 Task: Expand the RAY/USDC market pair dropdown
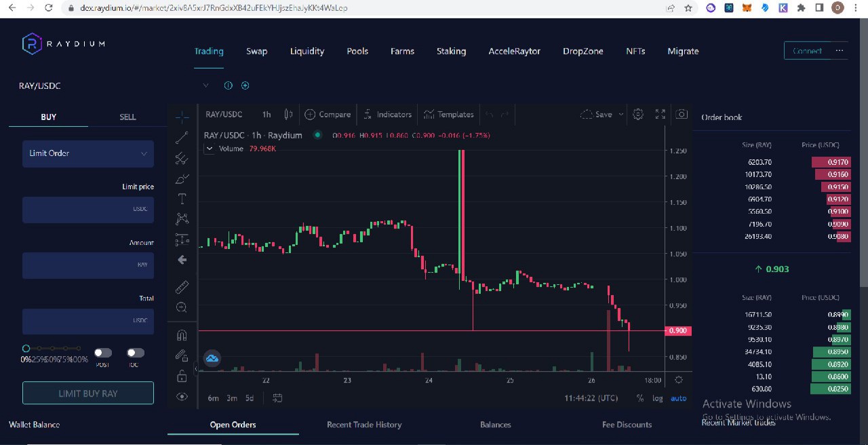pos(205,85)
